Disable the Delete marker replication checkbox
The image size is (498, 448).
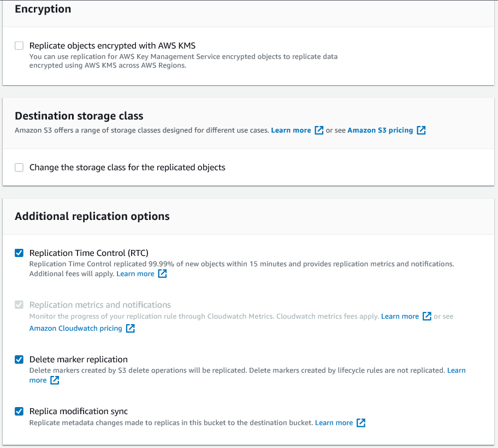point(19,359)
